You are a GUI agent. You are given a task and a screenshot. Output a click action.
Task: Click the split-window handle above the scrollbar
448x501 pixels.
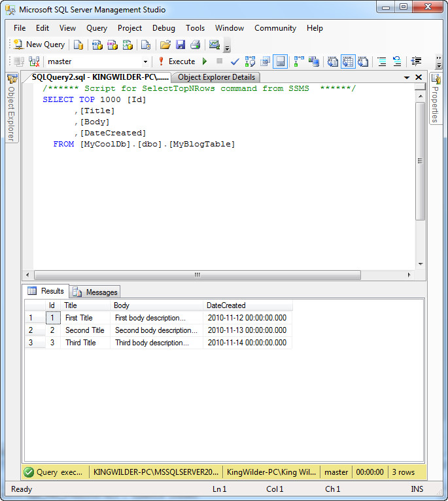[x=421, y=86]
